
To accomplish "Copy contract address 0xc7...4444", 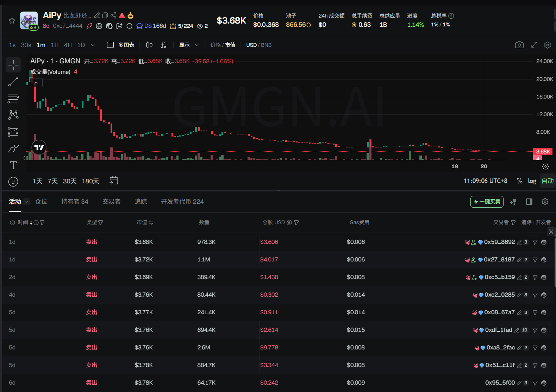I will [x=68, y=26].
